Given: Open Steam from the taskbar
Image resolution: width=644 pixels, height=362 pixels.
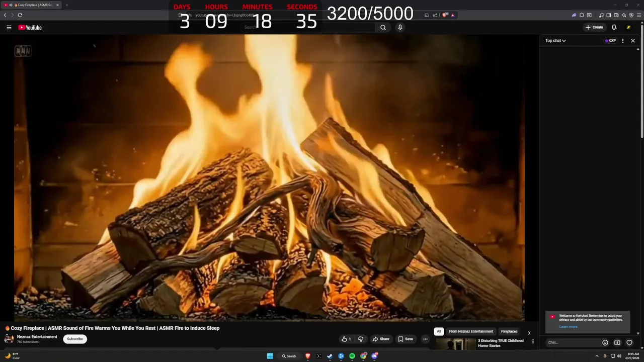Looking at the screenshot, I should (330, 356).
